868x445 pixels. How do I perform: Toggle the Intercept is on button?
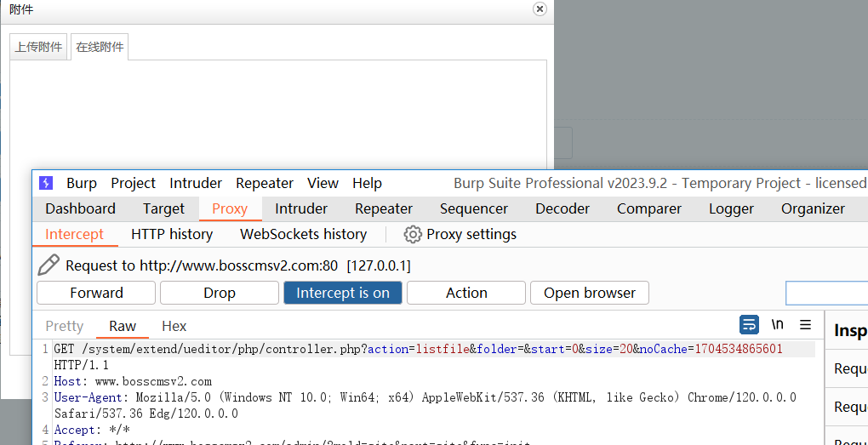(343, 293)
